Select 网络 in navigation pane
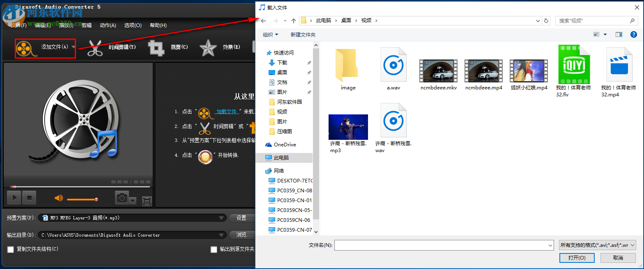 point(279,171)
